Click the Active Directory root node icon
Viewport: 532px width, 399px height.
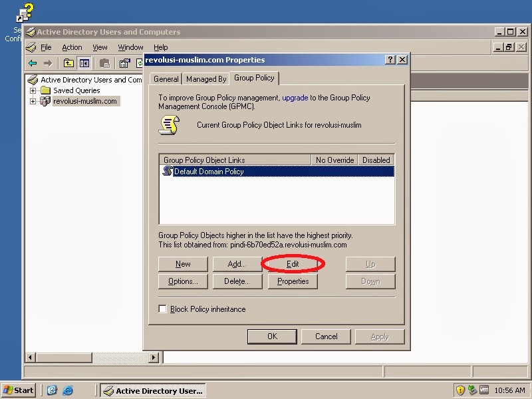tap(33, 80)
